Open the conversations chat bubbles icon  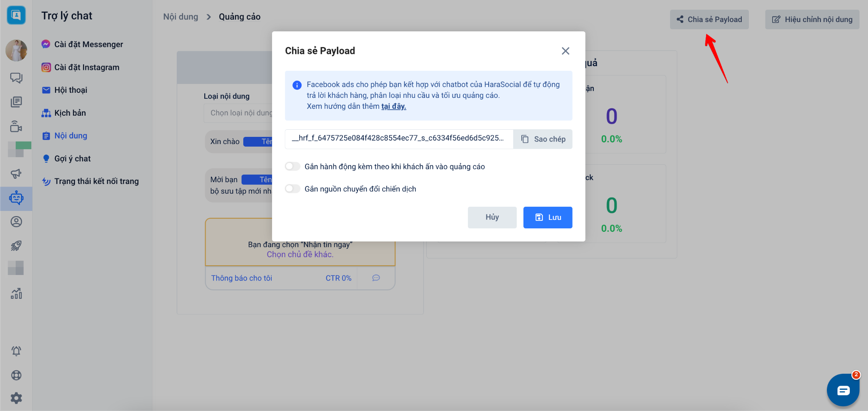(16, 78)
